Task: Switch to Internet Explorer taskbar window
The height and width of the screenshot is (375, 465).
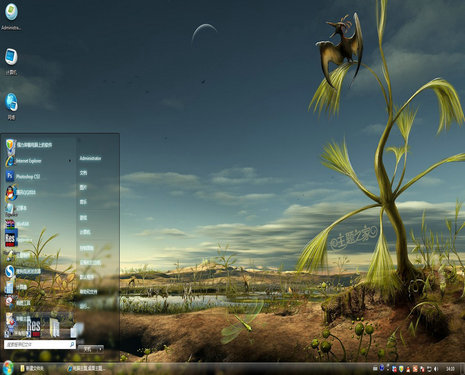Action: [87, 368]
